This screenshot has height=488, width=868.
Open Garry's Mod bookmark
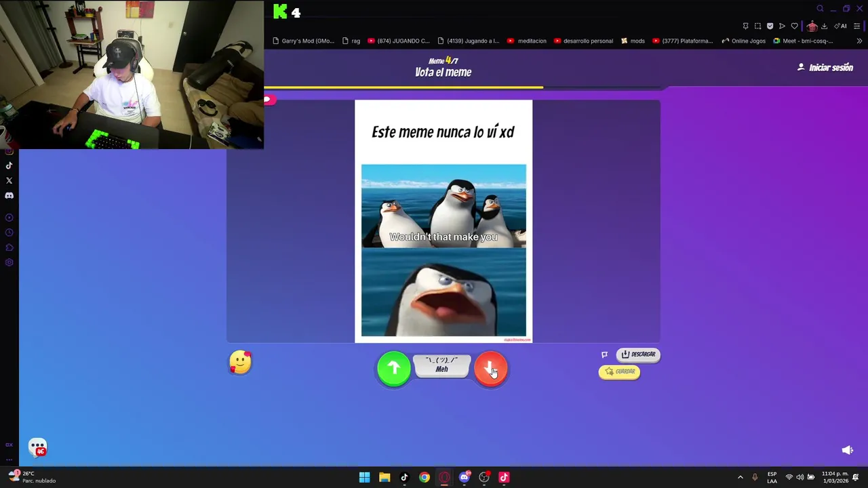[x=303, y=41]
